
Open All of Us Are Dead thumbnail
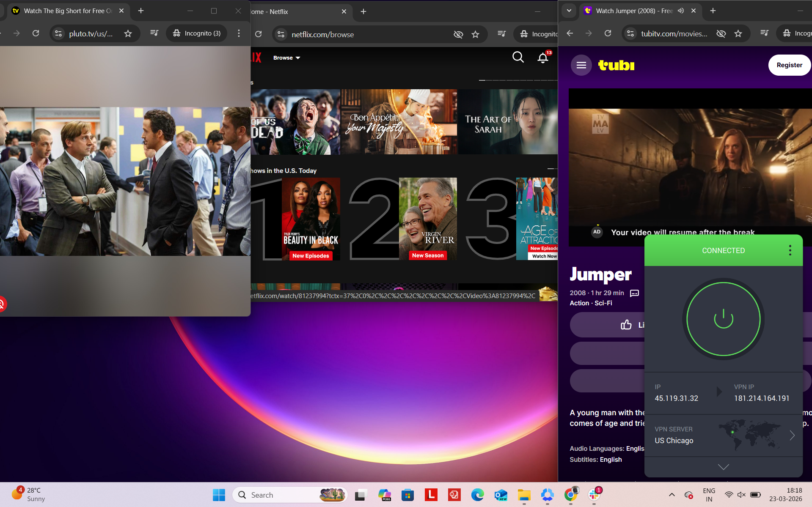[295, 122]
